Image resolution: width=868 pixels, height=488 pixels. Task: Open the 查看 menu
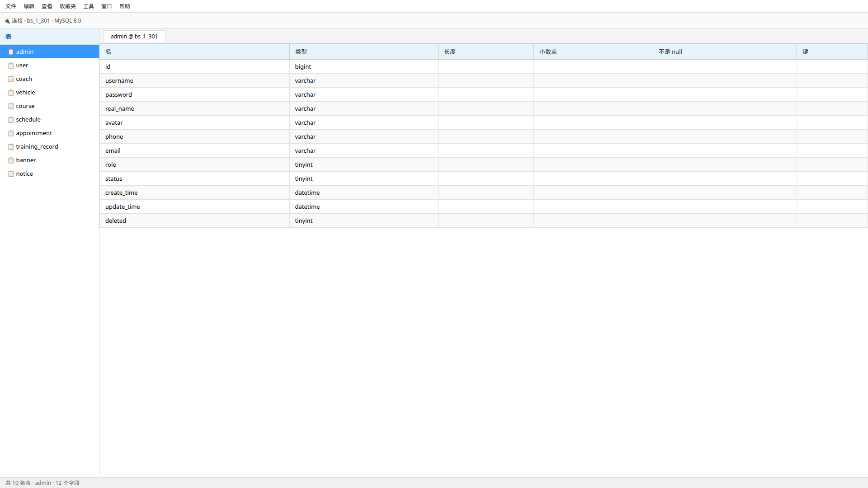pos(47,6)
